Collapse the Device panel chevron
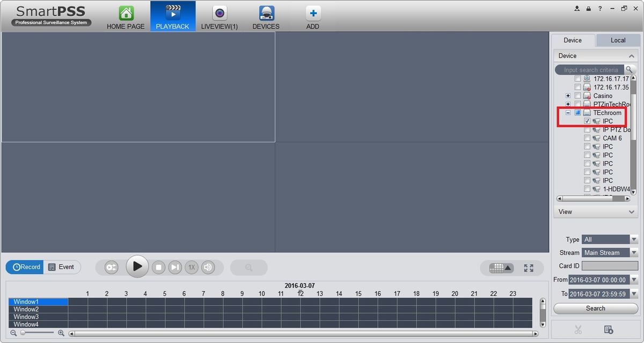Image resolution: width=644 pixels, height=343 pixels. point(632,56)
